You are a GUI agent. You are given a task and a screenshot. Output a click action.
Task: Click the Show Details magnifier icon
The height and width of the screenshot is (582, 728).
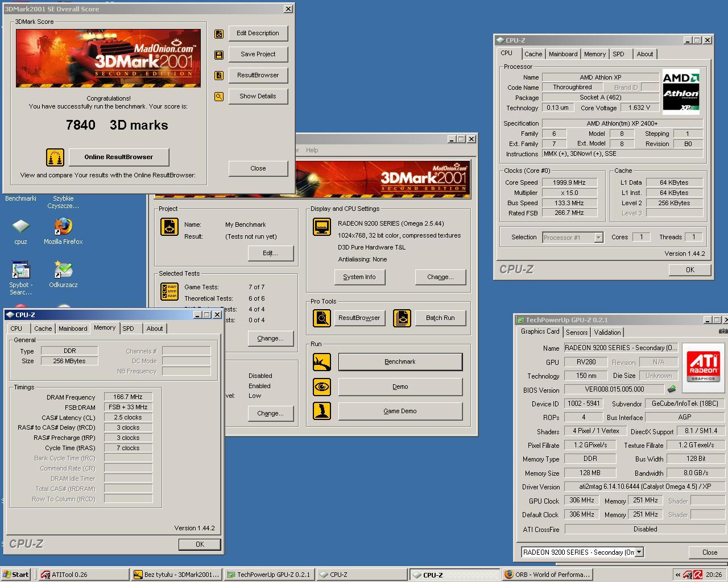coord(219,97)
